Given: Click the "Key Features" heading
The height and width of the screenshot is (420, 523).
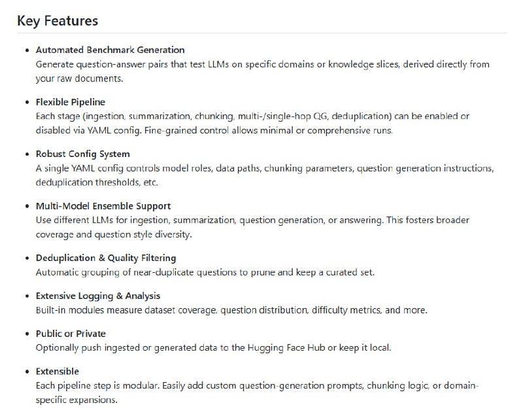Looking at the screenshot, I should (x=58, y=21).
